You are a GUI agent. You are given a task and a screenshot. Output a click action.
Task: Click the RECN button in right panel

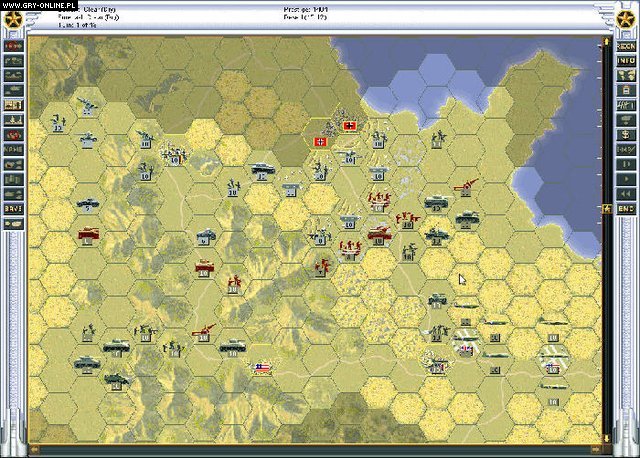click(625, 44)
